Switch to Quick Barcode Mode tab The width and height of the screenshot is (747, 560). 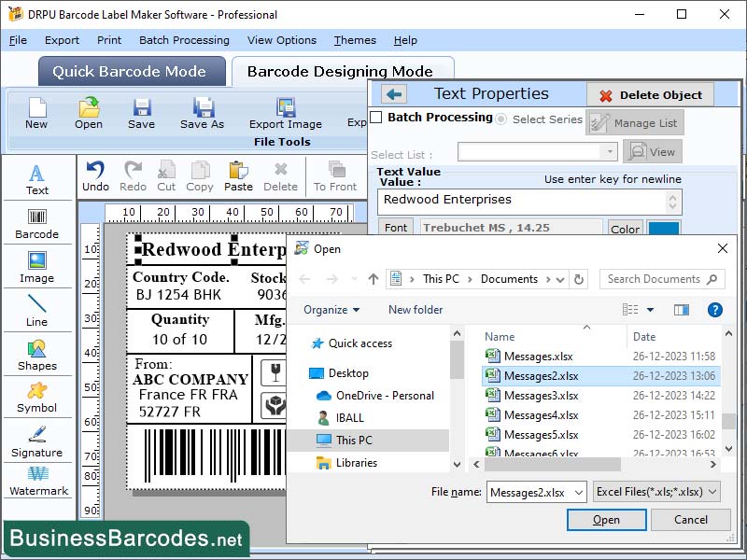pos(131,71)
